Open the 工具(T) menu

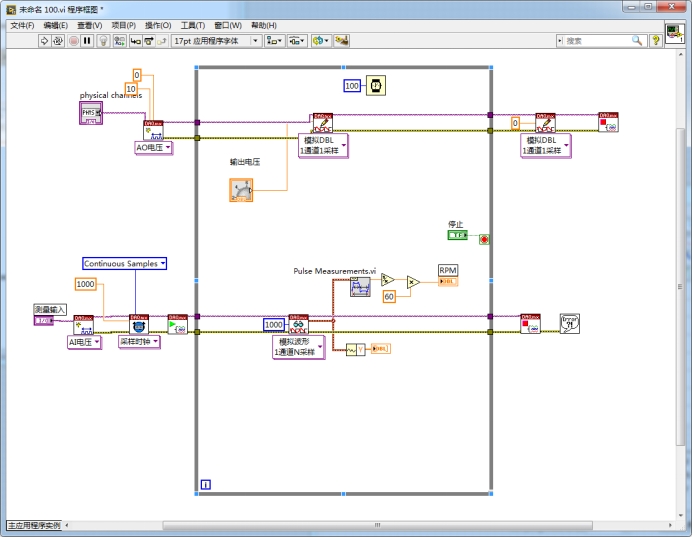192,25
